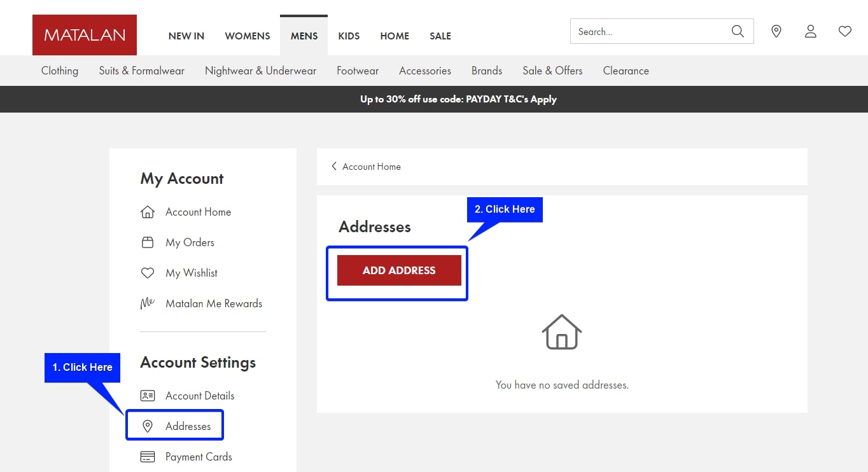Viewport: 868px width, 472px height.
Task: Open the Accessories category
Action: click(x=425, y=71)
